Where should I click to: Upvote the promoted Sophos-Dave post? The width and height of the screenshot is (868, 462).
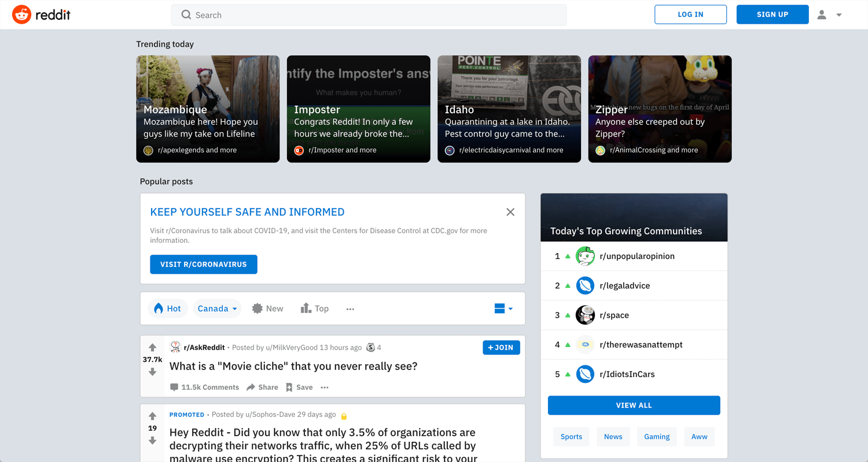coord(152,416)
